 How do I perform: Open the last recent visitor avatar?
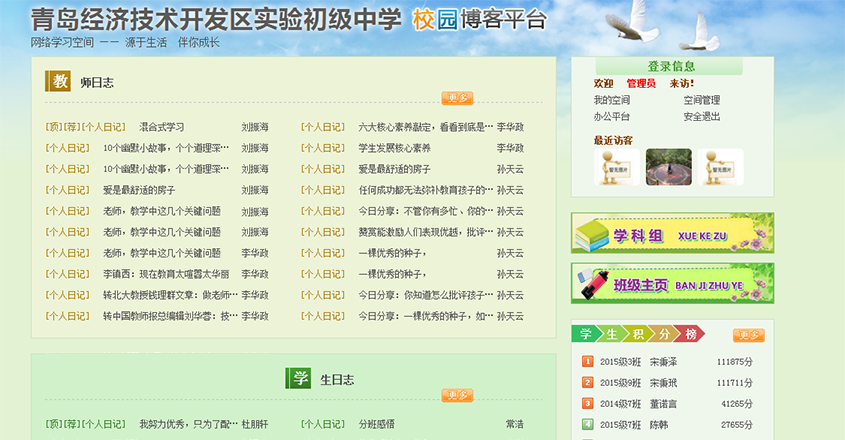pos(721,167)
